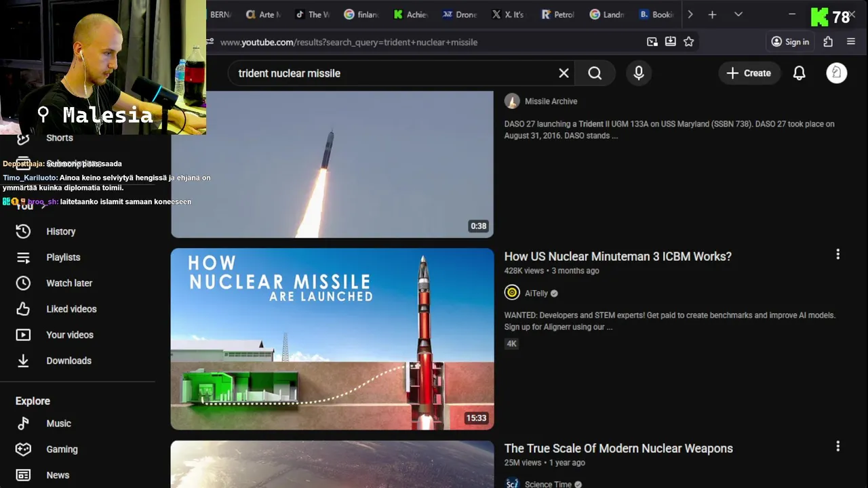Start voice search with microphone icon

639,73
